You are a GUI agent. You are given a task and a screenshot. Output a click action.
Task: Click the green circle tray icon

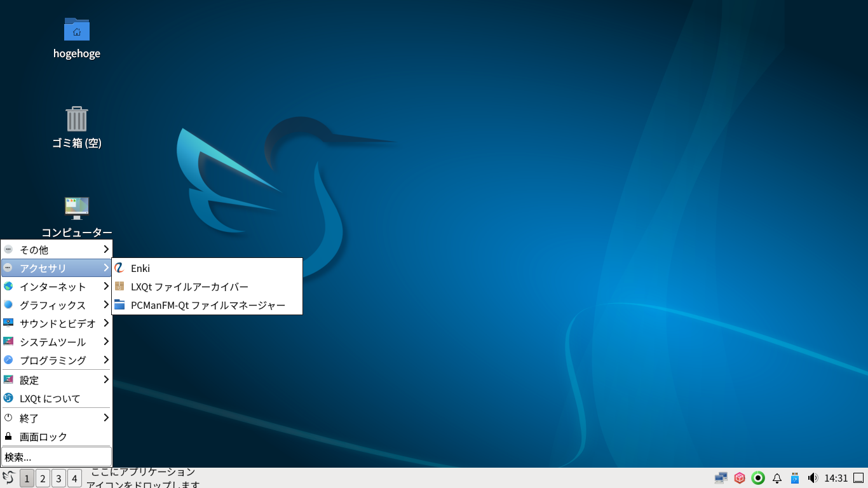coord(758,478)
